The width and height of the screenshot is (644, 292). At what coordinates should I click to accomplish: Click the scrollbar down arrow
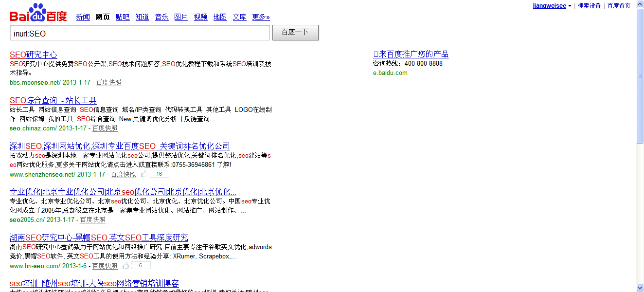pyautogui.click(x=640, y=288)
